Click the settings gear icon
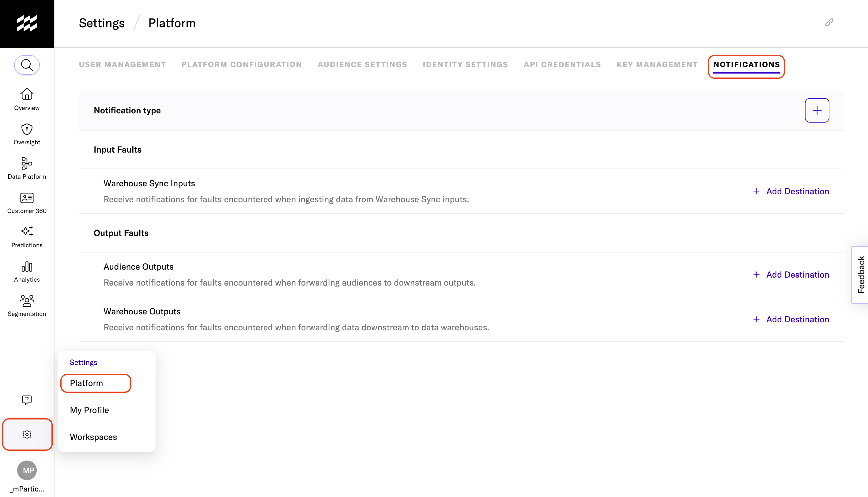The image size is (868, 497). [27, 434]
